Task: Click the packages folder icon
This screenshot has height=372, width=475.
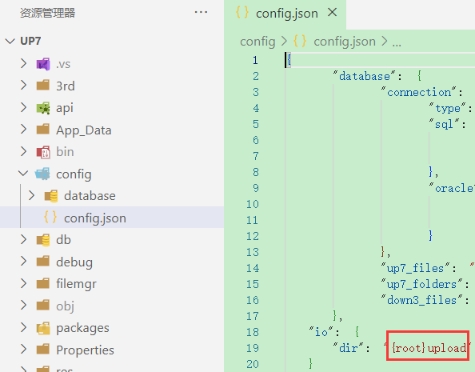Action: (43, 328)
